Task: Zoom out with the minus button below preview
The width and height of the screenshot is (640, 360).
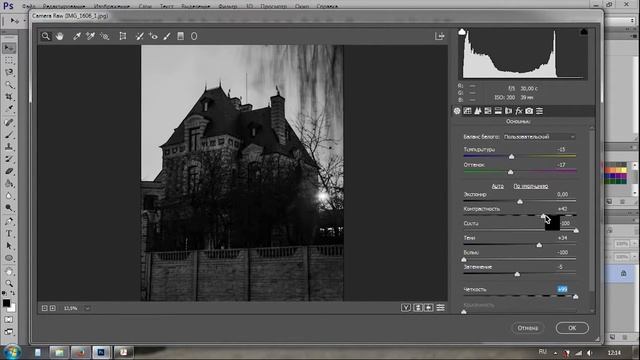Action: point(44,308)
